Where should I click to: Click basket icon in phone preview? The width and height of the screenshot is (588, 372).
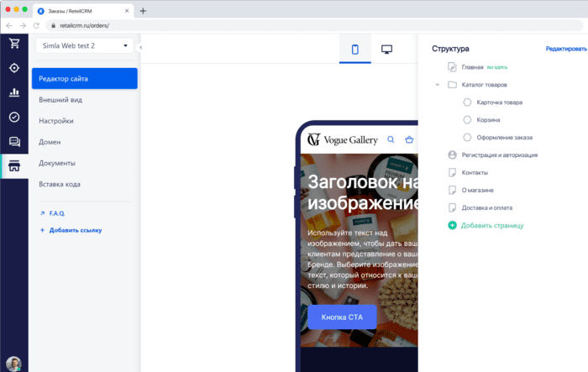point(409,139)
